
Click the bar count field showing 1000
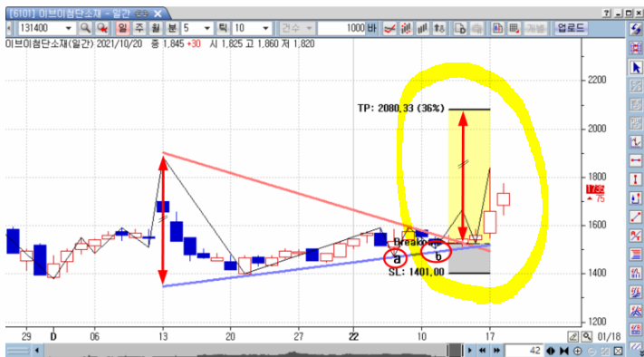click(341, 28)
